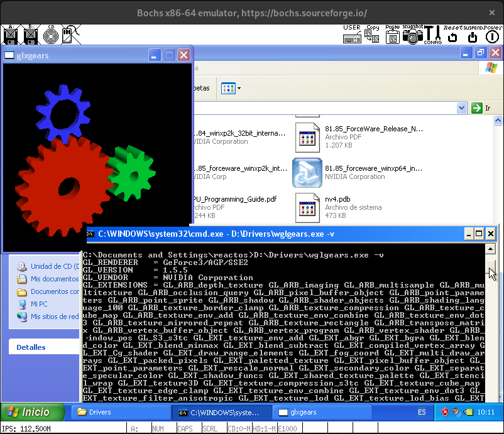Click the E1000 status bar entry
504x434 pixels.
(288, 429)
